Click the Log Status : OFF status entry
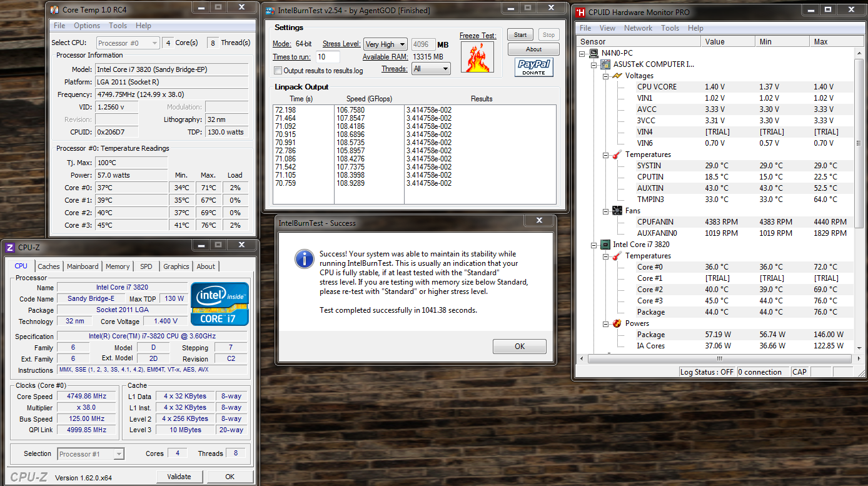This screenshot has width=868, height=486. point(707,372)
